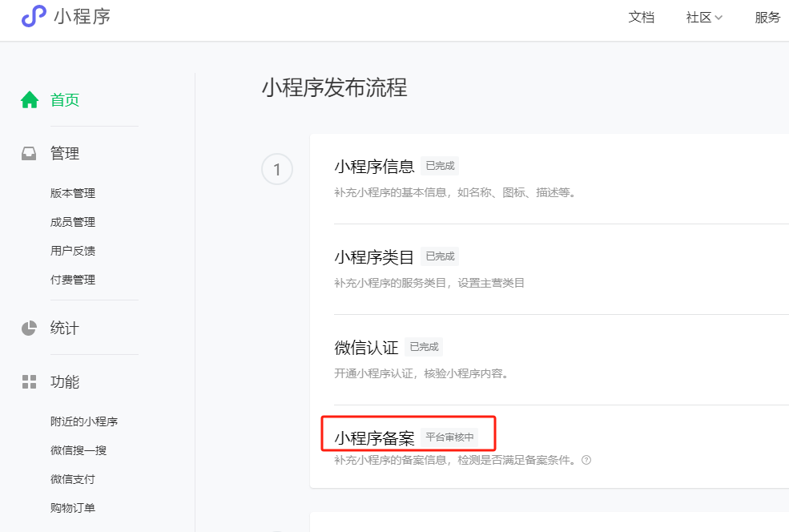Select 功能 section in the sidebar

click(65, 382)
